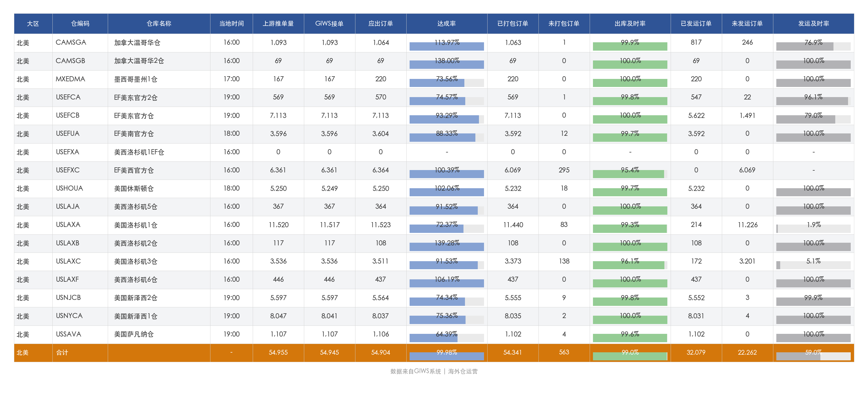The height and width of the screenshot is (394, 868).
Task: Click the 113.97% progress bar
Action: pos(447,46)
